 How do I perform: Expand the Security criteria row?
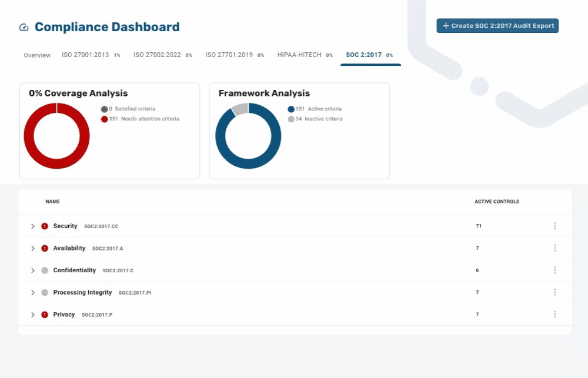tap(32, 226)
